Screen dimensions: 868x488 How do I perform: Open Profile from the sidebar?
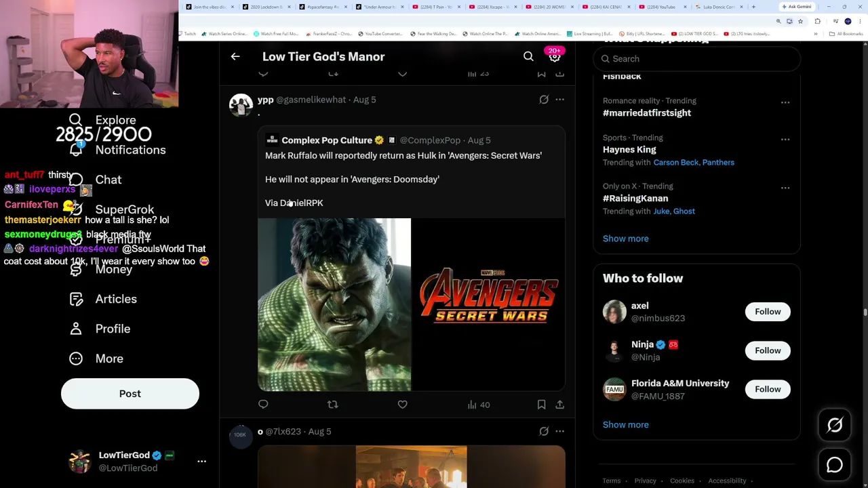100,329
